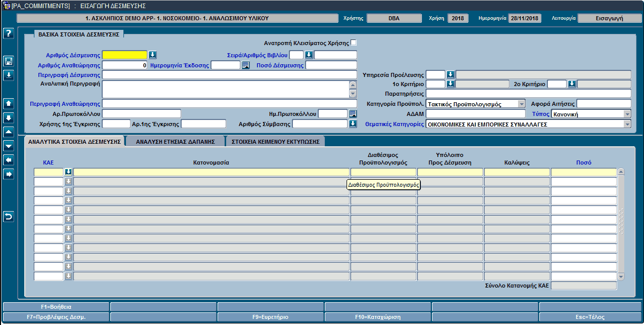
Task: Select the ΣΤΟΙΧΕΙΑ ΚΕΙΜΕΝΟΥ ΕΚΤΥΠΩΣΗΣ tab
Action: point(276,142)
